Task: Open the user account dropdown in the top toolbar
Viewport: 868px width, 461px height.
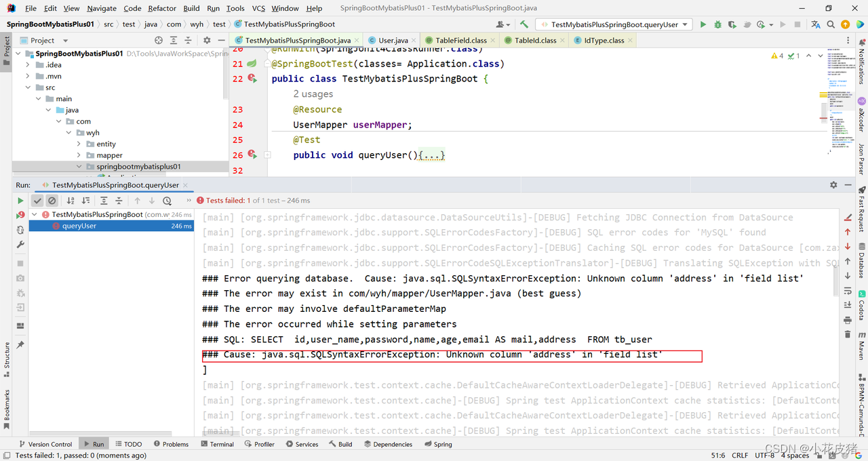Action: tap(503, 24)
